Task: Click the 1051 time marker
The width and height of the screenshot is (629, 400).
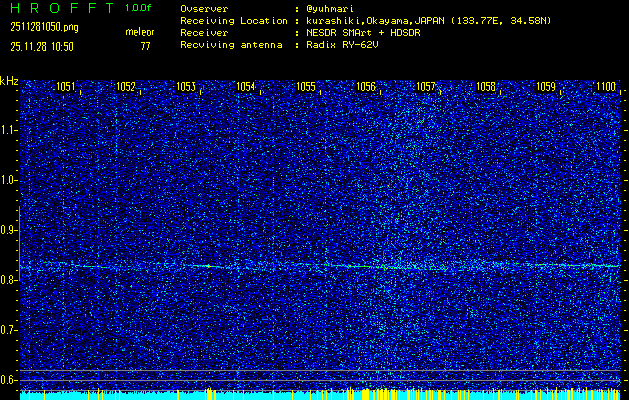Action: click(67, 87)
